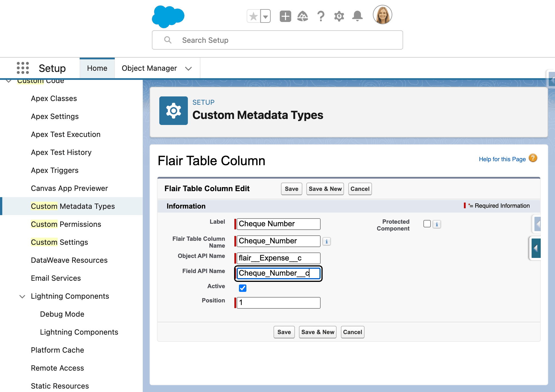Click the Field API Name input
Viewport: 555px width, 392px height.
pos(278,273)
